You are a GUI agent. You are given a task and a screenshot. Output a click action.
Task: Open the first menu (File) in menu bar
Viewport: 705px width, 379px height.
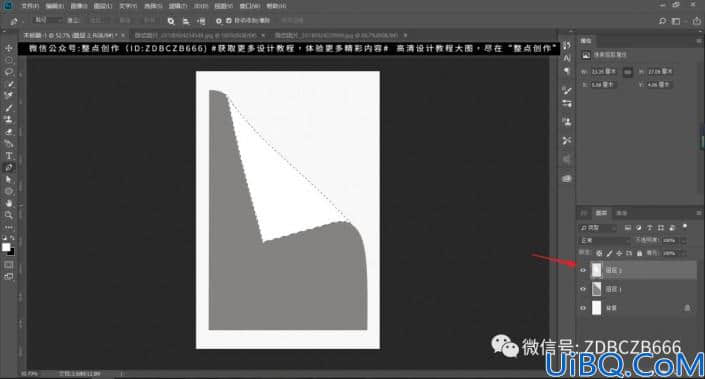point(30,6)
